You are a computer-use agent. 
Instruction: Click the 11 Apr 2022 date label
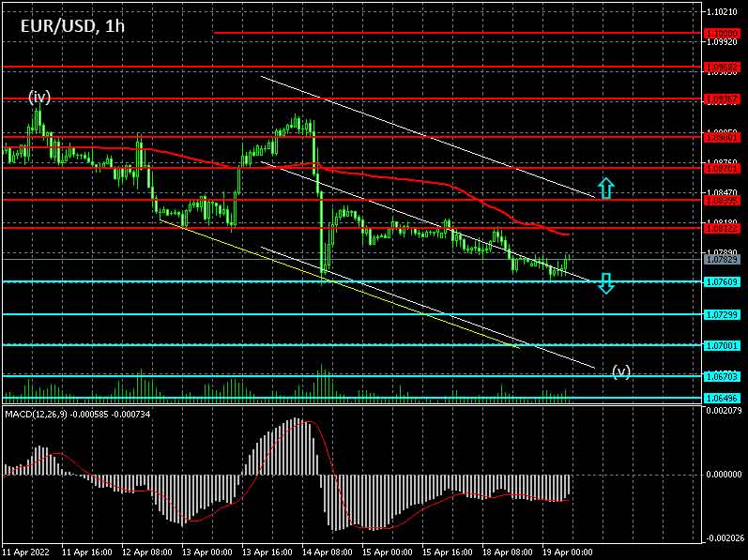point(28,552)
